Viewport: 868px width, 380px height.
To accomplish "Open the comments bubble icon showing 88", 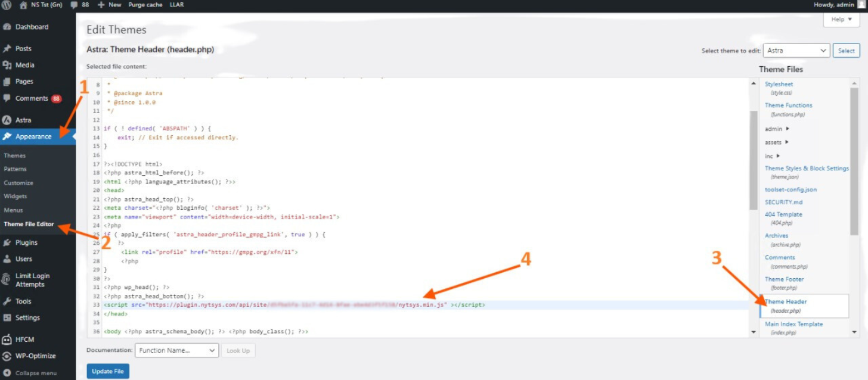I will [x=74, y=5].
